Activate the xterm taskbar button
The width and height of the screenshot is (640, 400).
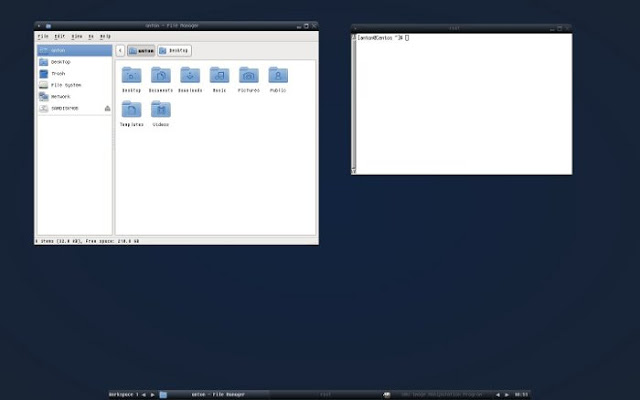point(325,395)
